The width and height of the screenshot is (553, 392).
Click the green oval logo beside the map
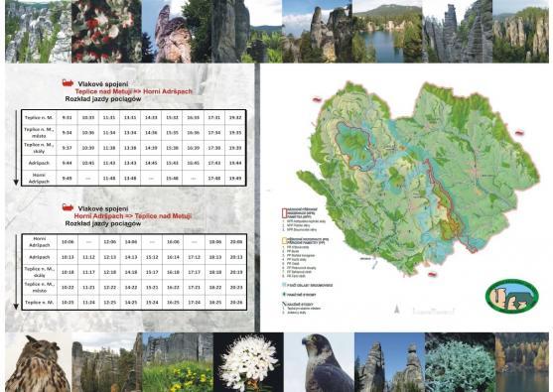[512, 296]
